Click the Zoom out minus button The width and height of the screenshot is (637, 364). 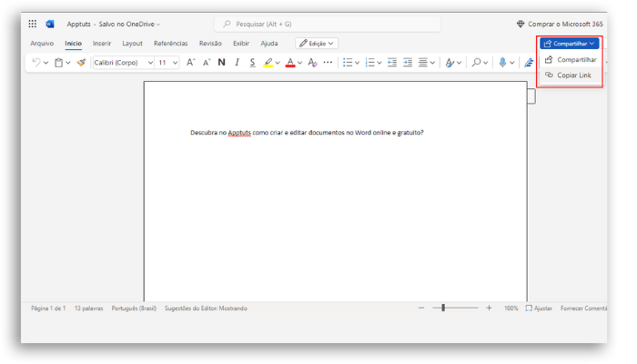[421, 308]
